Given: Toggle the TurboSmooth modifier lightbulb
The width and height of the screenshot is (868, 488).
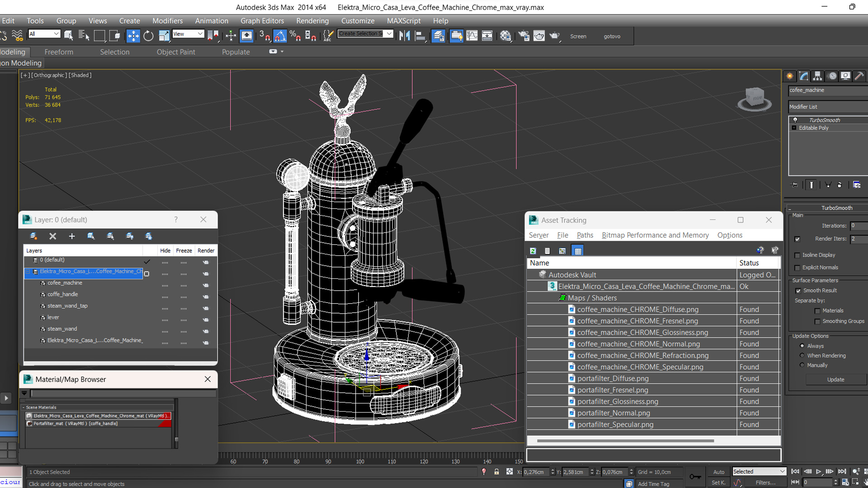Looking at the screenshot, I should [x=795, y=120].
